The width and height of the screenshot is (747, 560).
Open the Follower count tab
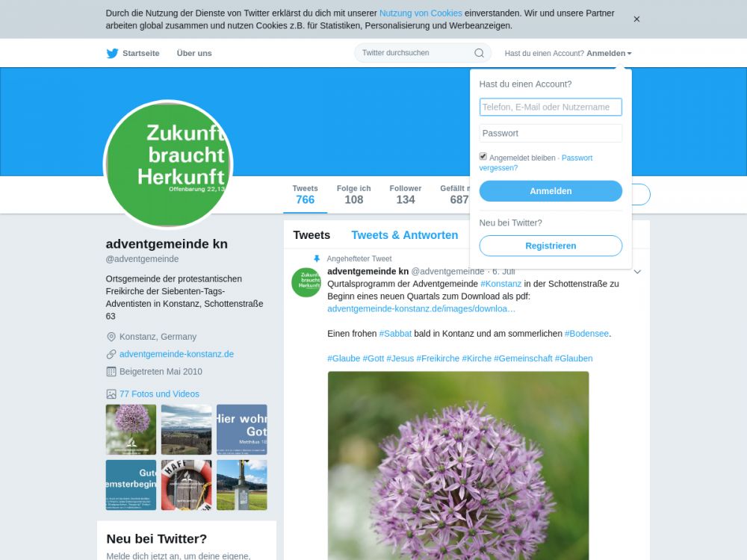point(406,194)
